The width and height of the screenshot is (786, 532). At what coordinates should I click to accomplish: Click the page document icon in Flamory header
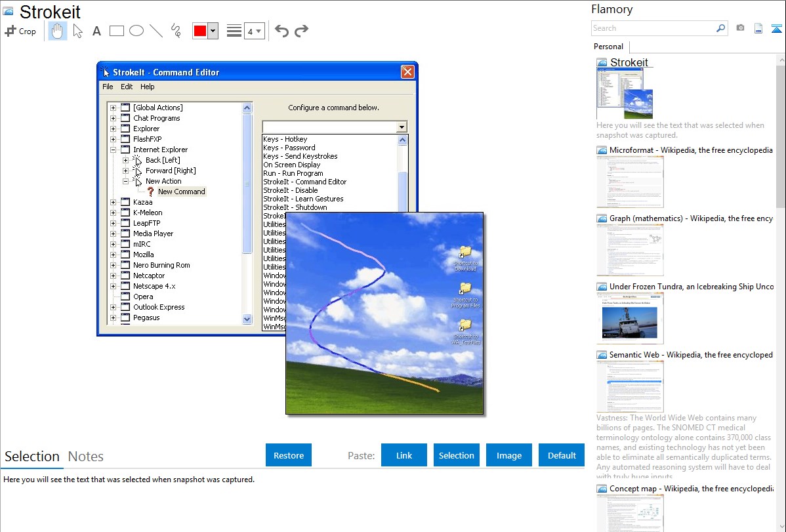pos(758,28)
